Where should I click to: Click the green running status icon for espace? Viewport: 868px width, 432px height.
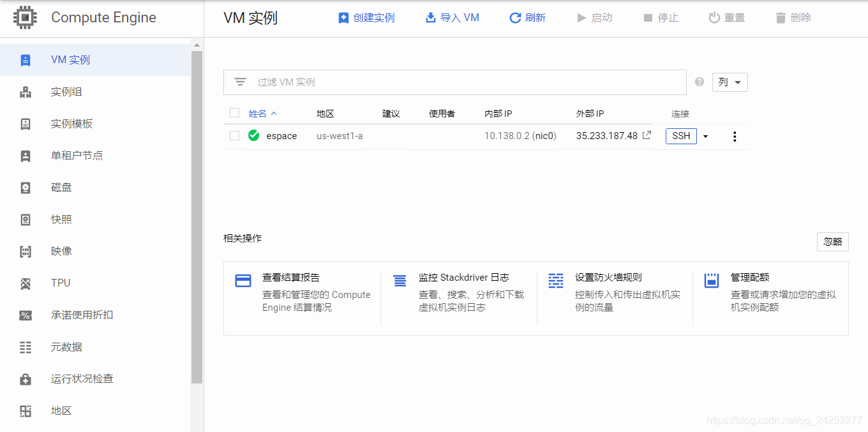point(253,135)
